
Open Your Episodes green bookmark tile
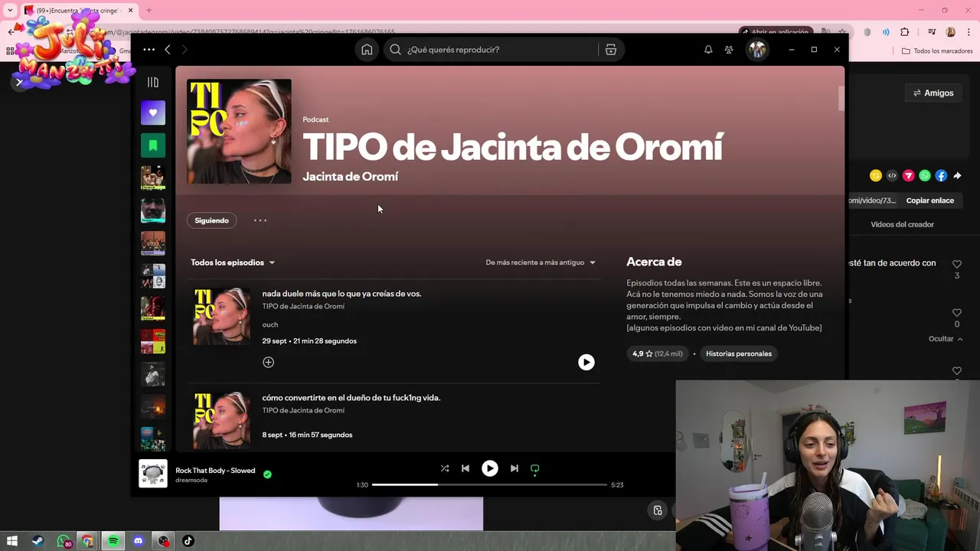pos(153,145)
